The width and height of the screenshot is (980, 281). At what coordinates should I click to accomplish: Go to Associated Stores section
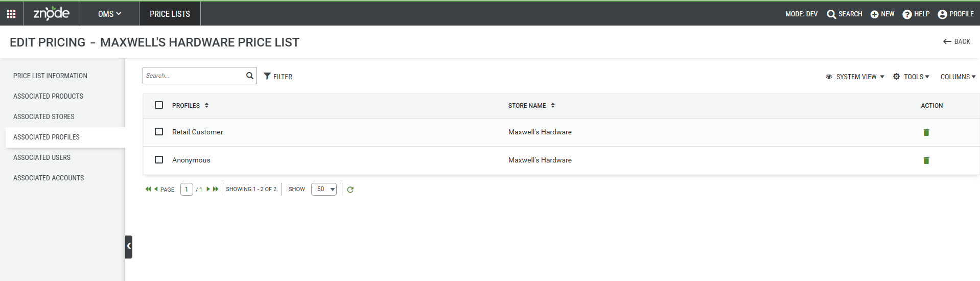[x=44, y=116]
